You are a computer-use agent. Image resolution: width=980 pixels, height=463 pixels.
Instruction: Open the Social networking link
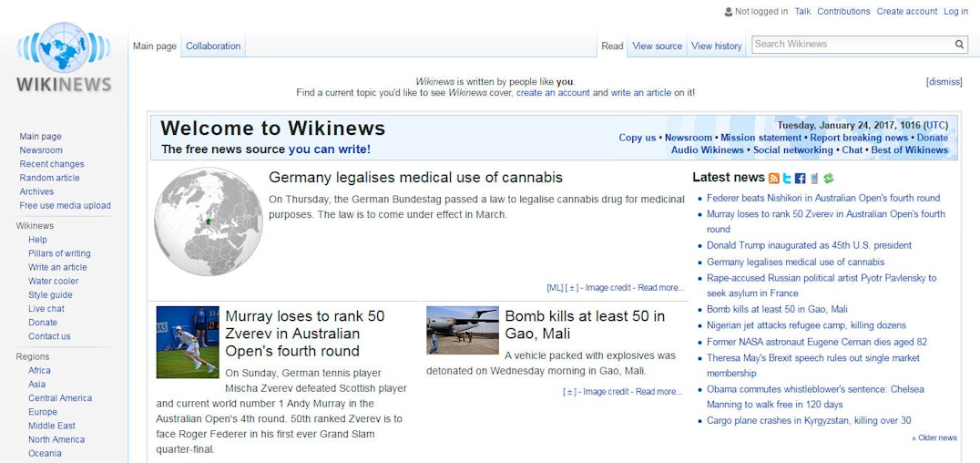point(792,150)
